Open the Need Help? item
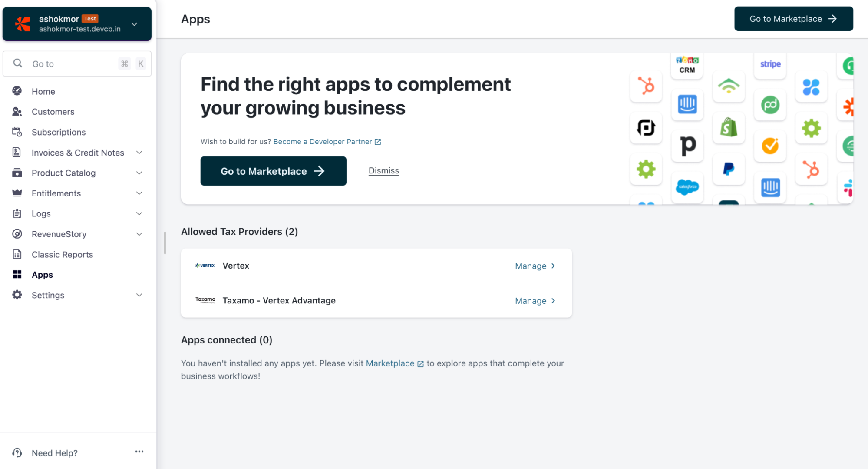 click(x=55, y=453)
